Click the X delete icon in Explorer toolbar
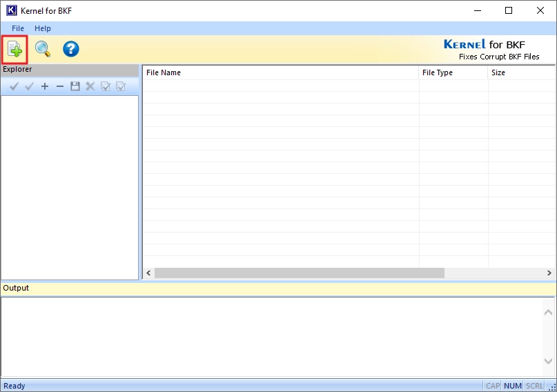Viewport: 557px width, 392px height. point(90,86)
